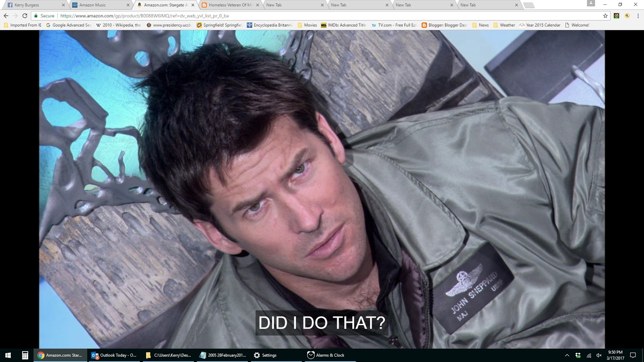Click the muted volume speaker icon
644x362 pixels.
pyautogui.click(x=599, y=355)
